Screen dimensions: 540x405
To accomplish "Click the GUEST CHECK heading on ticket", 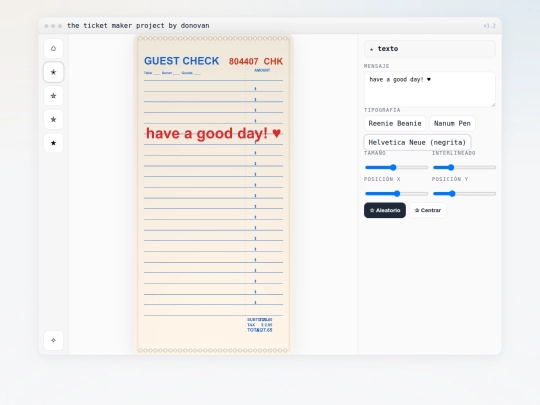I will click(181, 61).
